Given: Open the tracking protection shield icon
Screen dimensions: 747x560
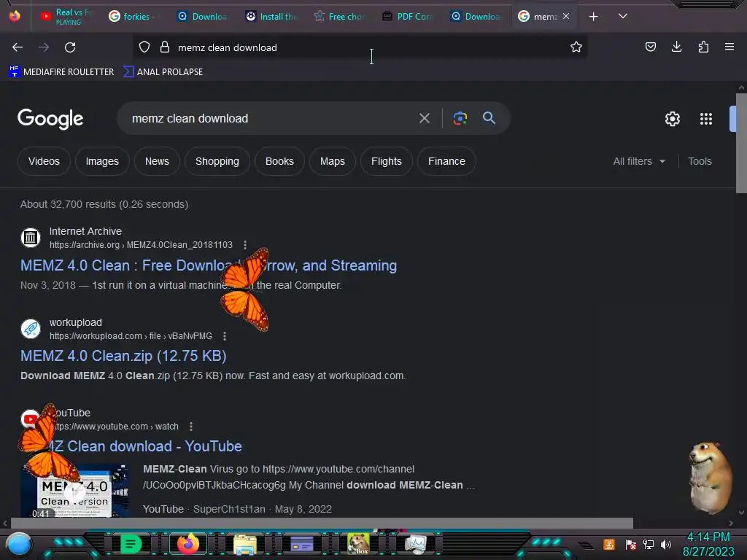Looking at the screenshot, I should [144, 47].
